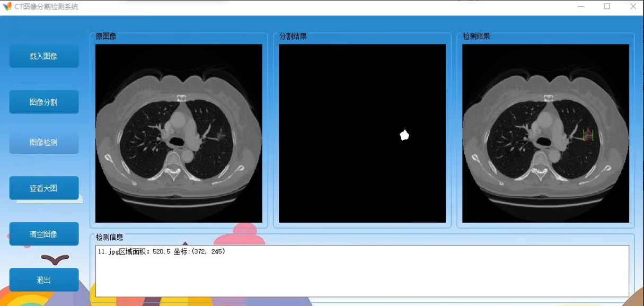Open the large view with 查看大图
This screenshot has width=644, height=306.
(44, 188)
